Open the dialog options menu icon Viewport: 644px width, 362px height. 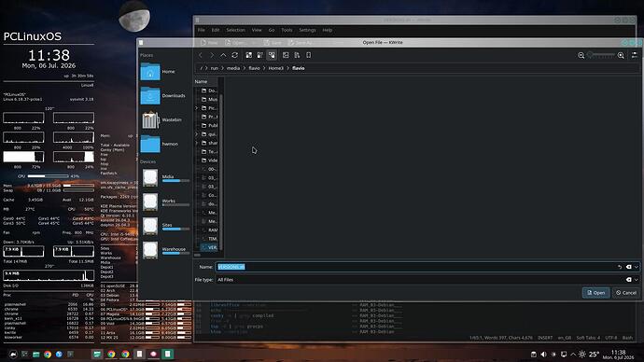635,55
